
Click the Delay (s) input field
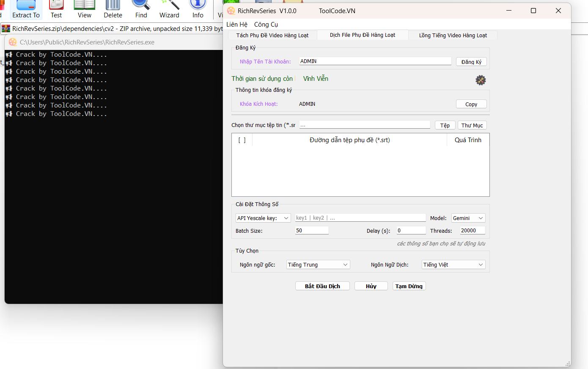point(411,230)
